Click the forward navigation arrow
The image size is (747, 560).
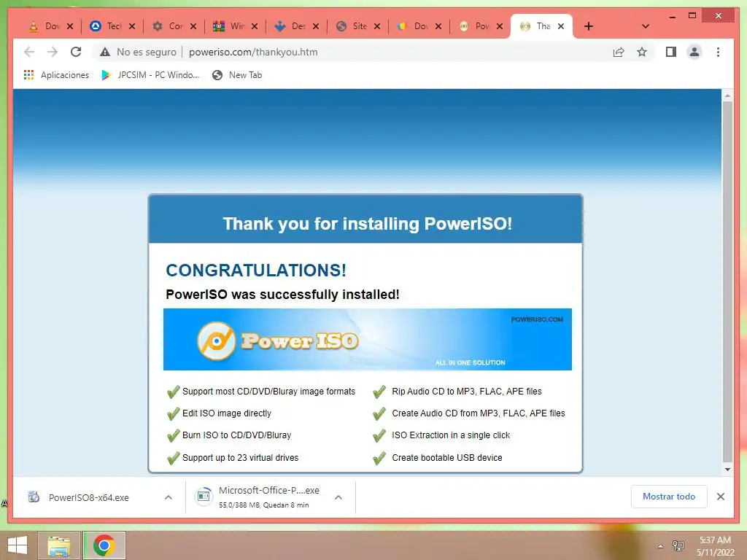pos(53,52)
